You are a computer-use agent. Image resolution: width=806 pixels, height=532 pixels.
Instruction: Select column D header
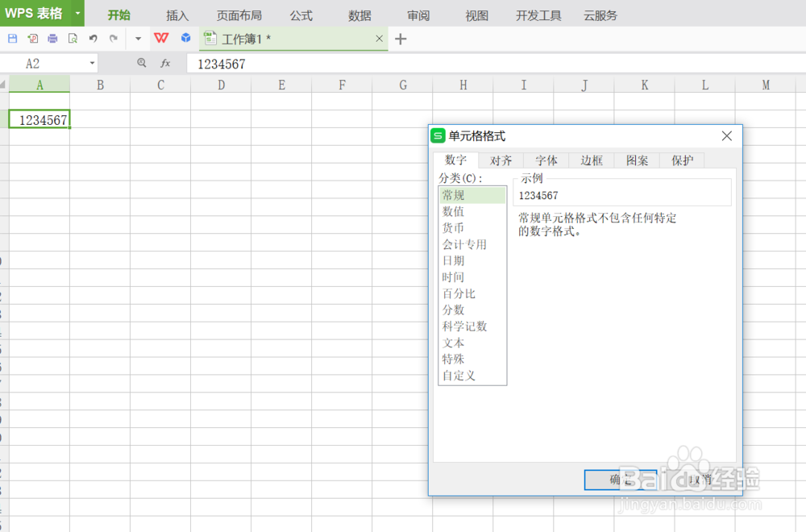(221, 85)
